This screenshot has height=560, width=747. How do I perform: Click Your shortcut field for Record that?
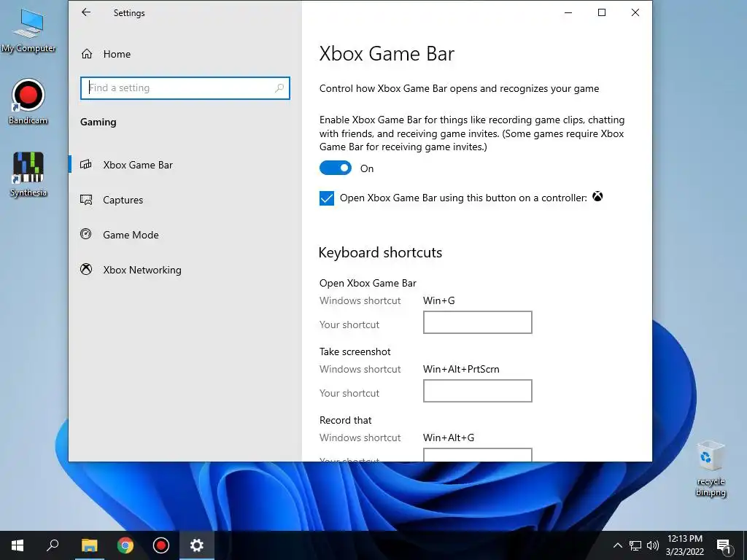(x=477, y=454)
